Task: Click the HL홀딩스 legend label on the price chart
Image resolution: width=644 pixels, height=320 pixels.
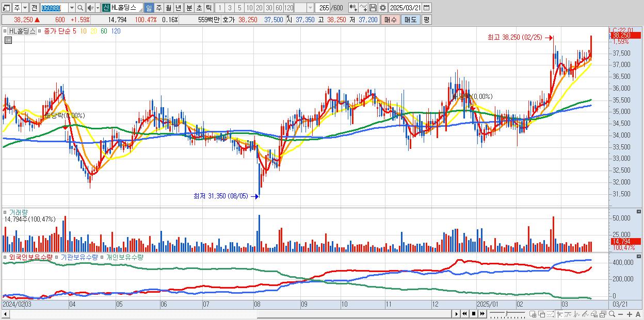Action: [x=23, y=31]
